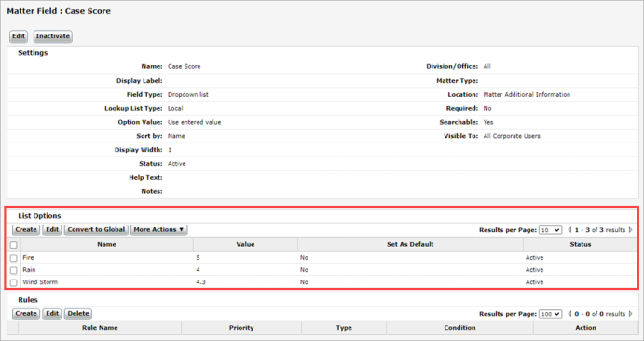Open List Options results per page dropdown
644x341 pixels.
pos(551,230)
